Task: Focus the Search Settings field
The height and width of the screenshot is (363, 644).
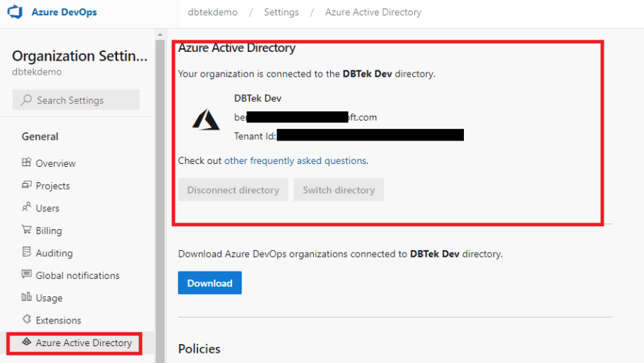Action: (x=76, y=100)
